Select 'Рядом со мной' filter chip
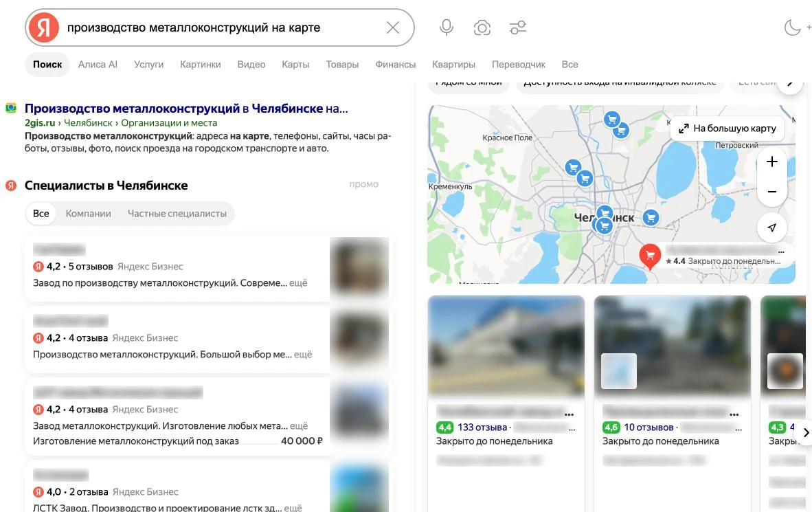 point(469,85)
